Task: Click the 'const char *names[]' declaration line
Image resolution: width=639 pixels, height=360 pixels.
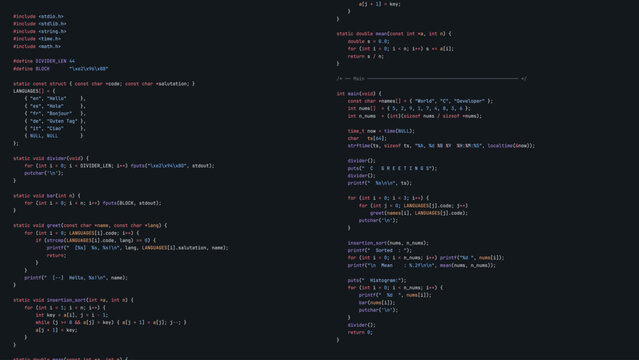Action: (x=421, y=101)
